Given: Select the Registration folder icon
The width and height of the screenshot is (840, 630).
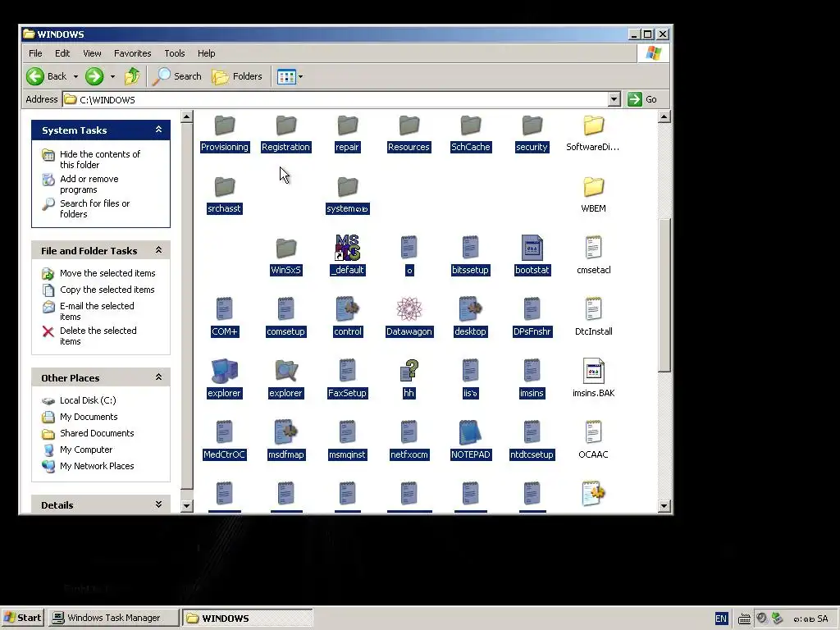Looking at the screenshot, I should 286,126.
